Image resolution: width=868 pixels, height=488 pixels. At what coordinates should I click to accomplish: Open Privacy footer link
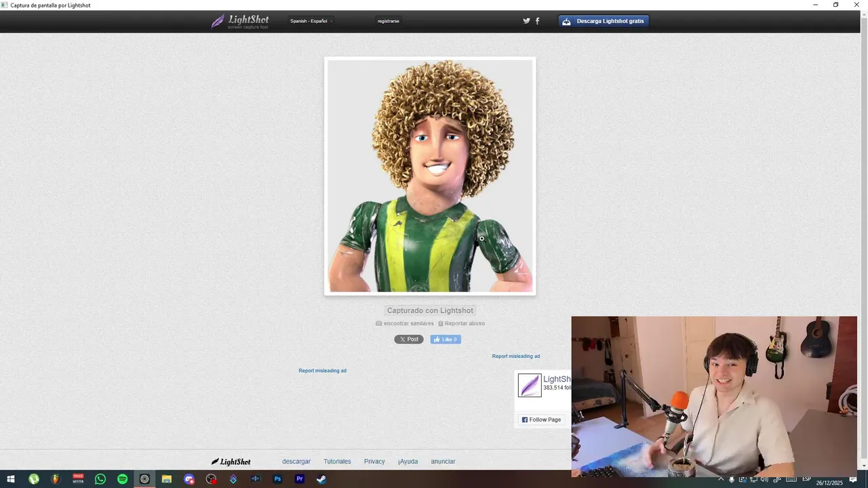[374, 462]
